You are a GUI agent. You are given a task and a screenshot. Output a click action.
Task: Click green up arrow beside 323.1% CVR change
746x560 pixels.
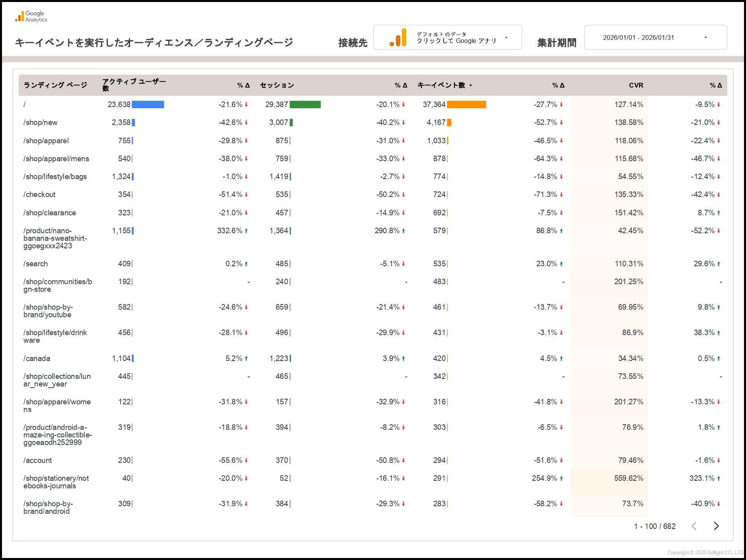[719, 479]
